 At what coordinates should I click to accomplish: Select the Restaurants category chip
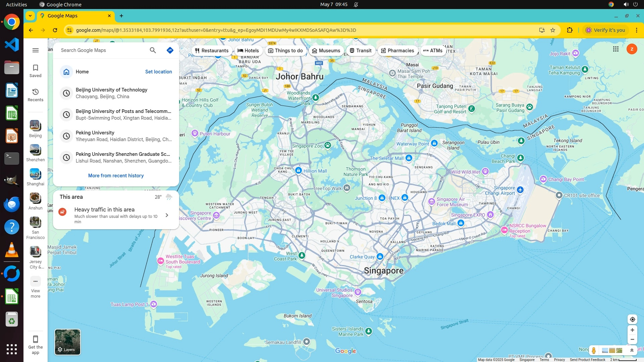pyautogui.click(x=211, y=51)
